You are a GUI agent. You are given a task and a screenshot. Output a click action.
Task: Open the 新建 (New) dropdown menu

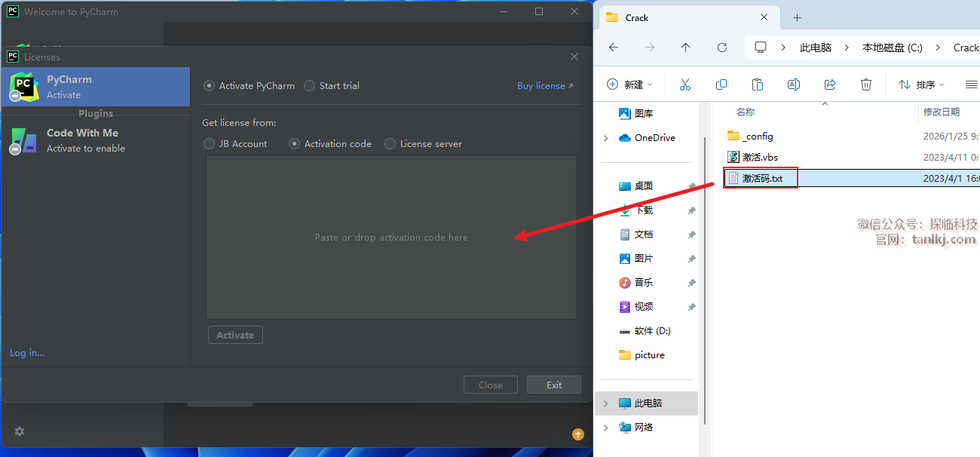coord(630,84)
